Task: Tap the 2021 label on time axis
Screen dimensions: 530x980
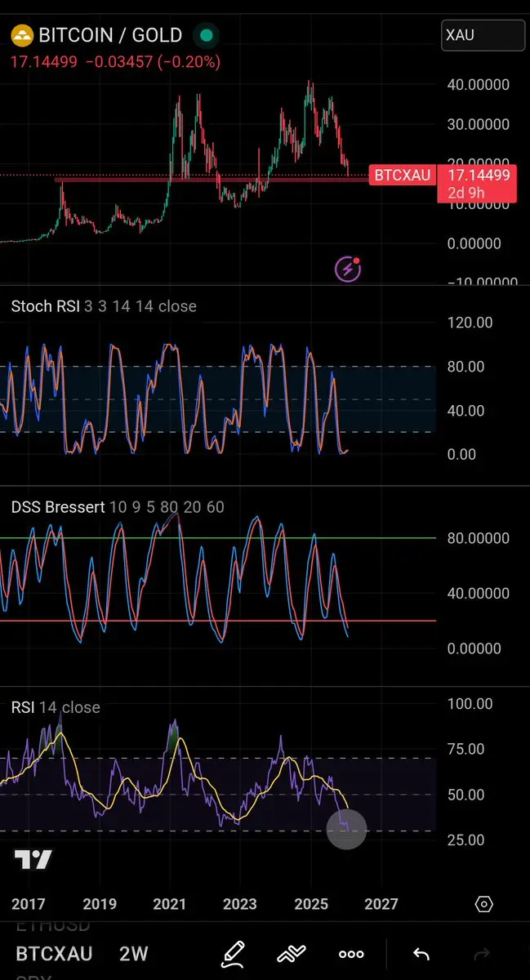Action: click(170, 904)
